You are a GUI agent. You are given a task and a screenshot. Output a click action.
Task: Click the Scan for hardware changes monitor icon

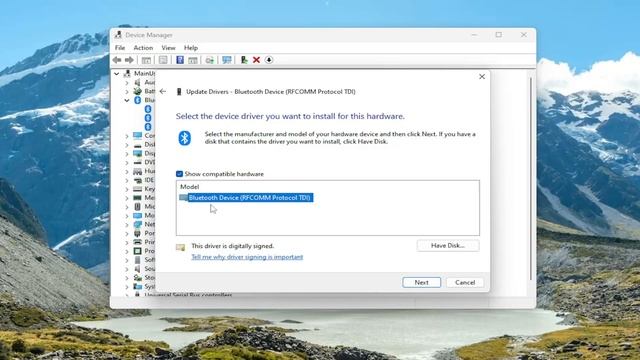[227, 60]
